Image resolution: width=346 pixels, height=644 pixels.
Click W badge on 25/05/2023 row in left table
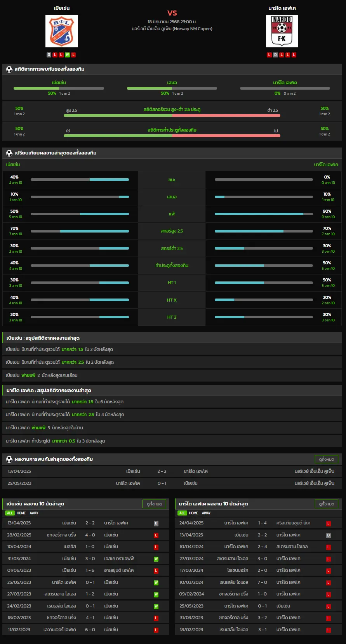[x=156, y=583]
